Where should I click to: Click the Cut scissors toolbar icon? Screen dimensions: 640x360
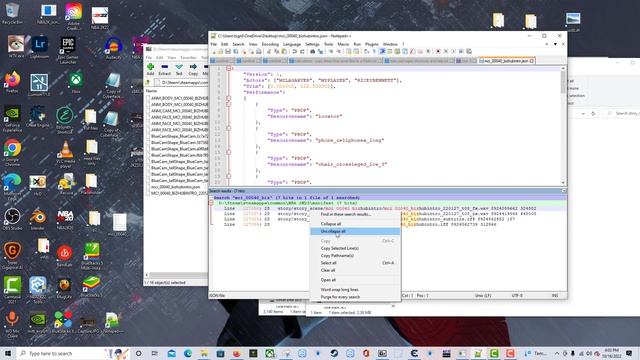269,52
